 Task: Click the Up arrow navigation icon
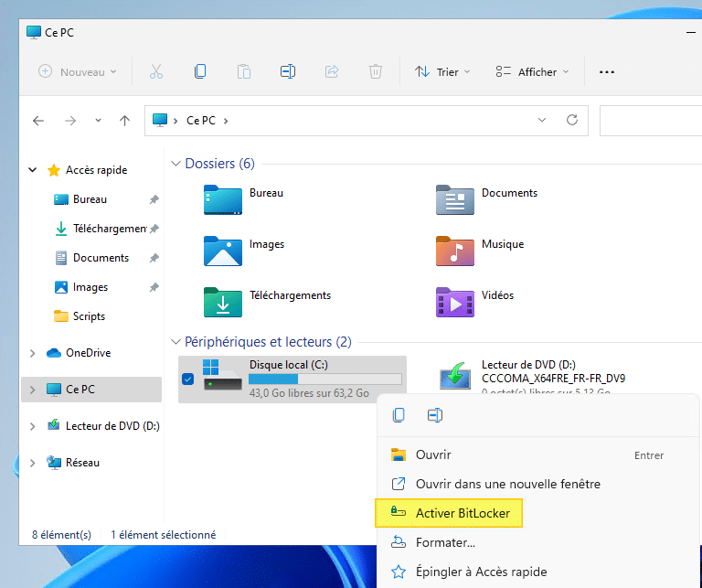pos(125,120)
